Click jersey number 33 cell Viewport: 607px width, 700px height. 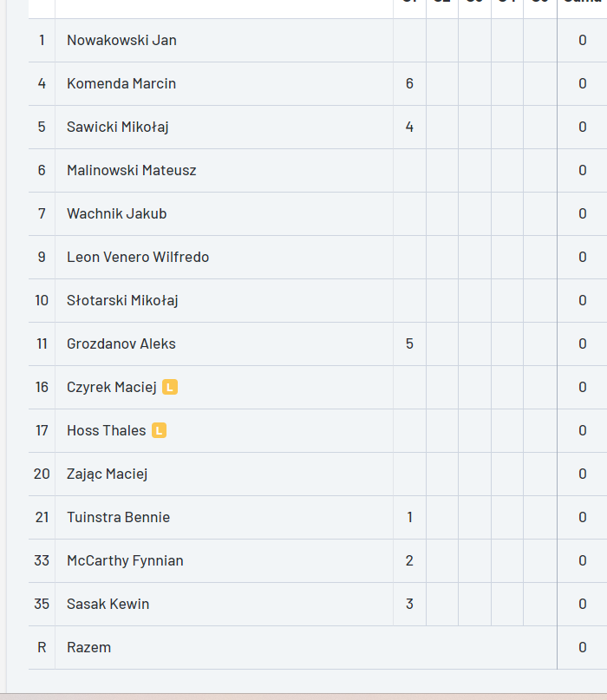42,560
